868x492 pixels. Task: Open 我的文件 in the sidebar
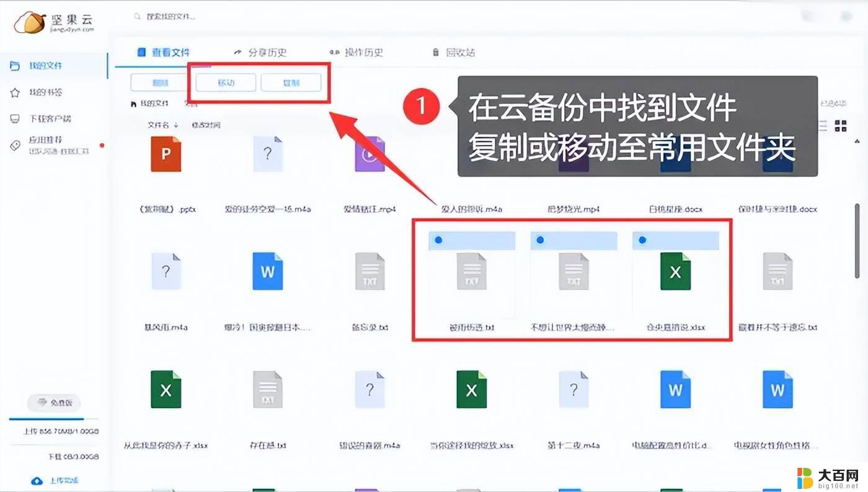click(45, 65)
